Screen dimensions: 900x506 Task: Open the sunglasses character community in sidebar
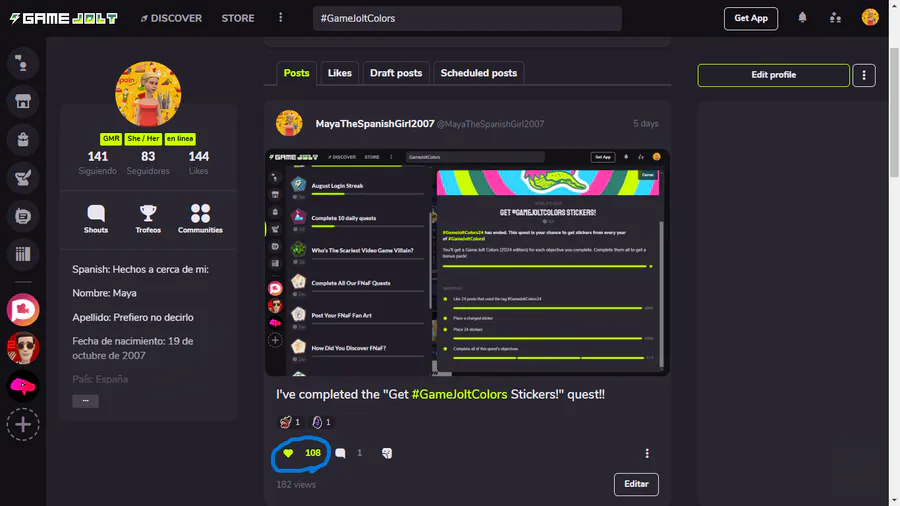(x=23, y=348)
